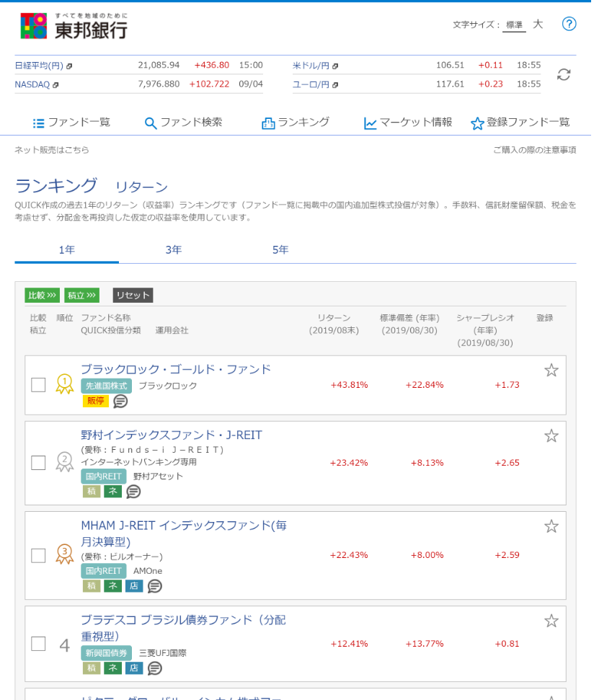Click the 先進国株式 category tag
The image size is (594, 700).
(107, 386)
